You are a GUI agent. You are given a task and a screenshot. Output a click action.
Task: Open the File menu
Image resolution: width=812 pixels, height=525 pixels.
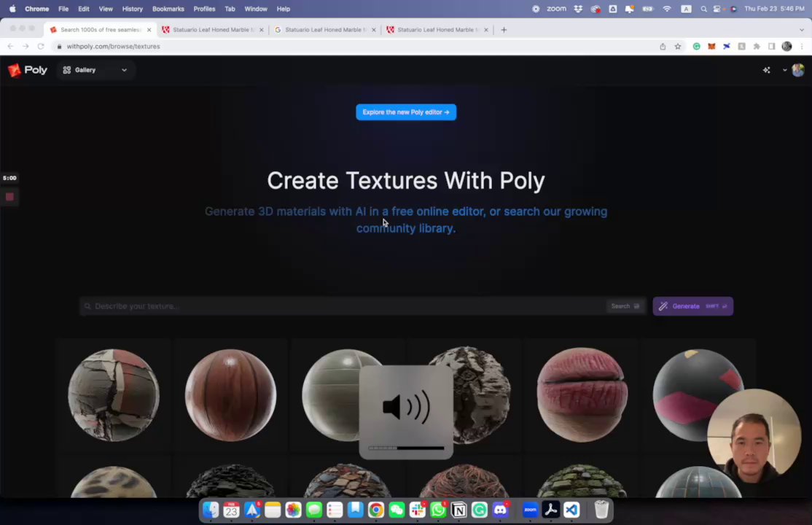coord(63,9)
